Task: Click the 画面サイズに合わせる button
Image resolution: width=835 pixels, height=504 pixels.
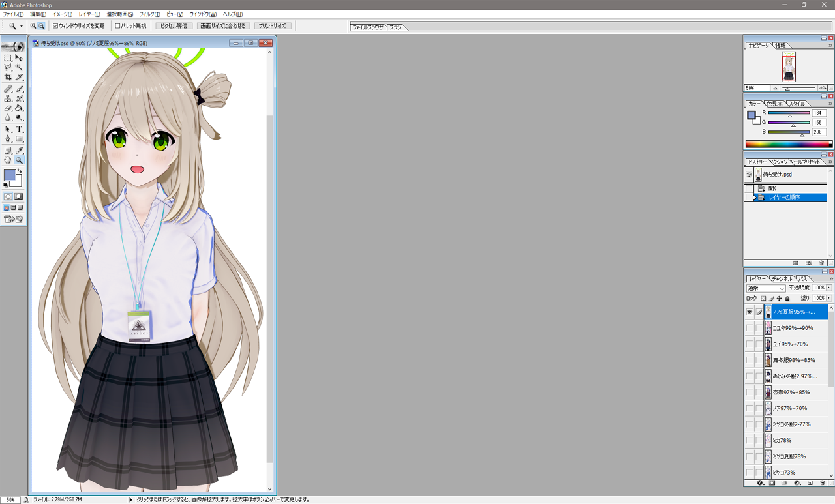Action: click(x=223, y=26)
